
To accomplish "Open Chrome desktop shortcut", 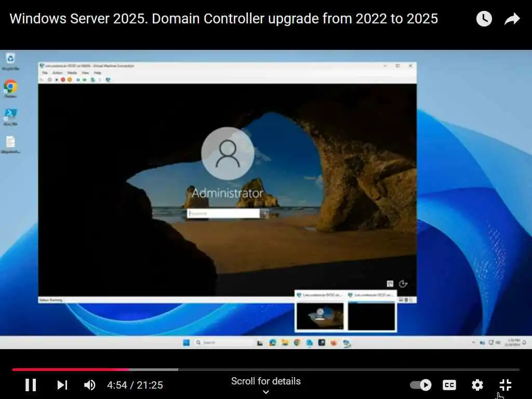I will (10, 89).
